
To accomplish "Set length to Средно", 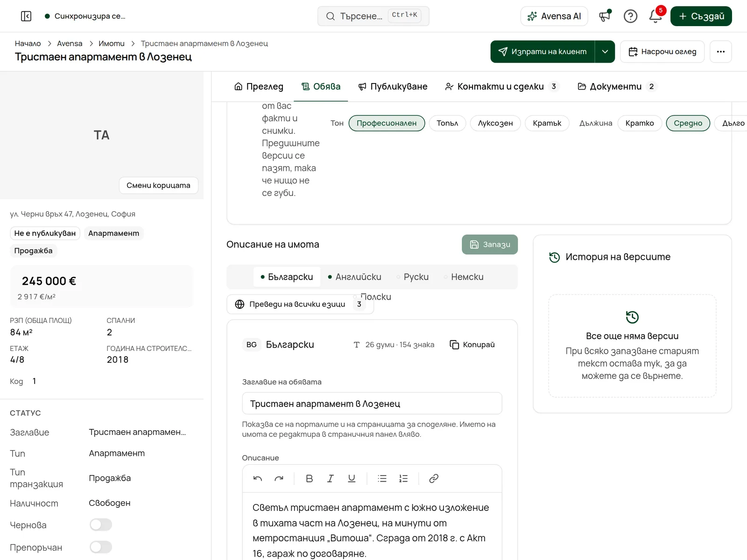I will (688, 123).
